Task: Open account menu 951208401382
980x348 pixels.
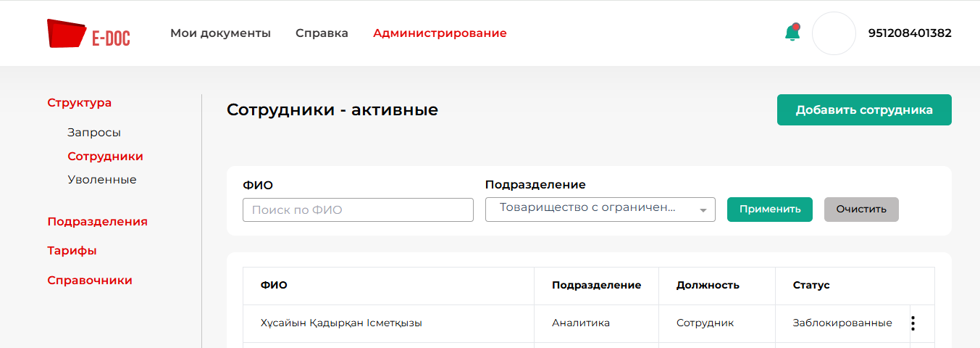Action: click(x=910, y=33)
